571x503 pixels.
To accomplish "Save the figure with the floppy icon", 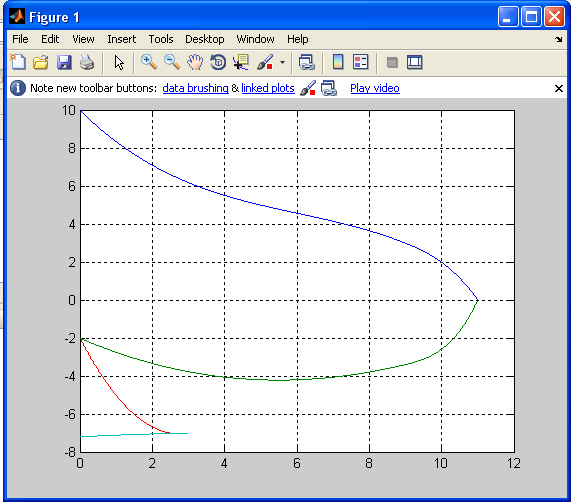I will pos(64,63).
